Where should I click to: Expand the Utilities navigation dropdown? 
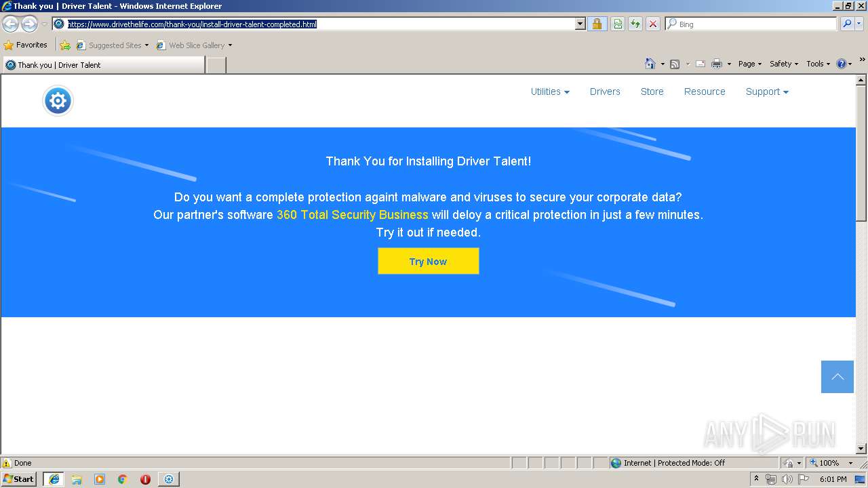pos(550,91)
